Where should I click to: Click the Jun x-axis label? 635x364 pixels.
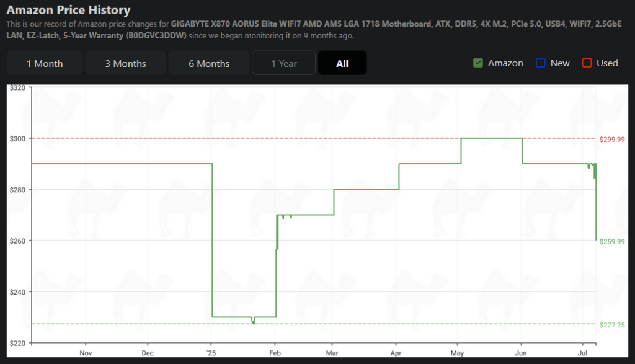521,353
